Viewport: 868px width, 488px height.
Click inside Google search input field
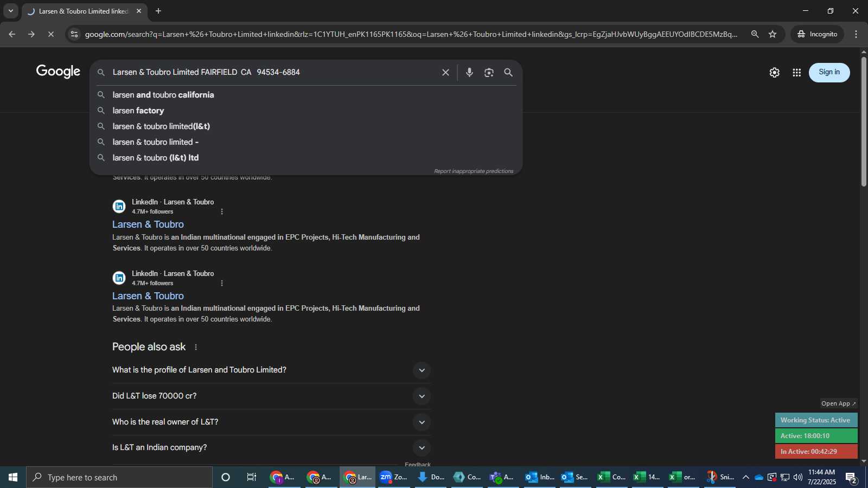pyautogui.click(x=274, y=72)
